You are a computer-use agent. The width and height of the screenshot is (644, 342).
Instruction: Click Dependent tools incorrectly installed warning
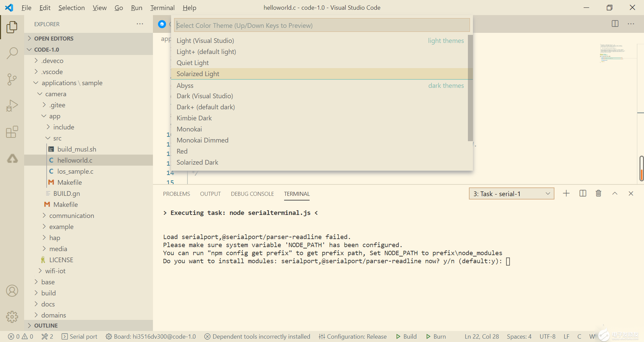pos(257,336)
